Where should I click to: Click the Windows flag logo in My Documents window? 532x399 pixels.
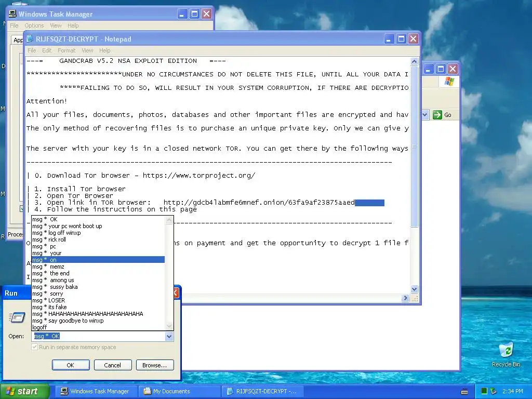pyautogui.click(x=449, y=82)
